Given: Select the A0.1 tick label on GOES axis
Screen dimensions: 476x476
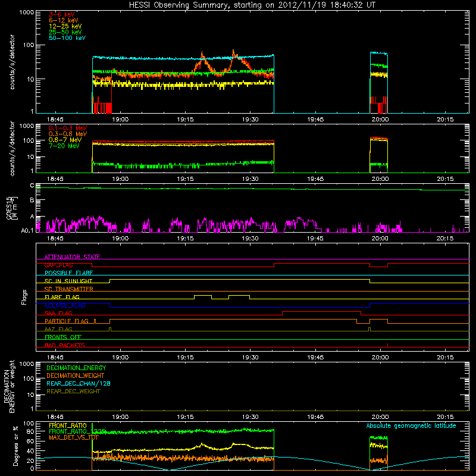Looking at the screenshot, I should [27, 231].
